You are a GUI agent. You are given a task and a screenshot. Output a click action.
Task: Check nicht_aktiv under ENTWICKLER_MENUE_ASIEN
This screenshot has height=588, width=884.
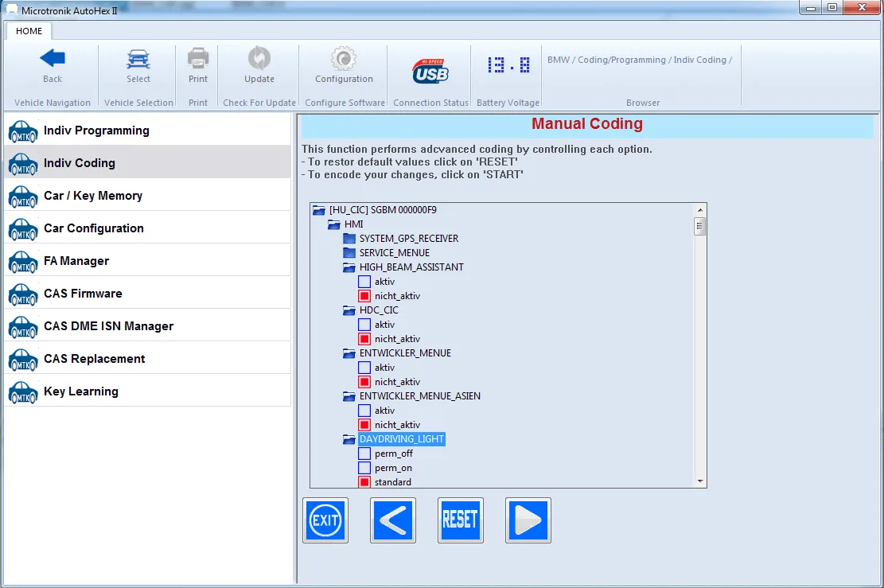364,425
